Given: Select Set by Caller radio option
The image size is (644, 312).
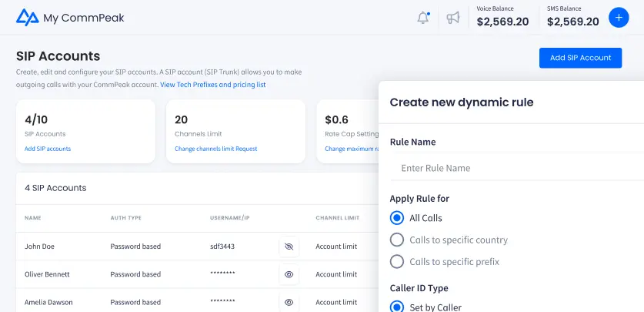Looking at the screenshot, I should (397, 307).
